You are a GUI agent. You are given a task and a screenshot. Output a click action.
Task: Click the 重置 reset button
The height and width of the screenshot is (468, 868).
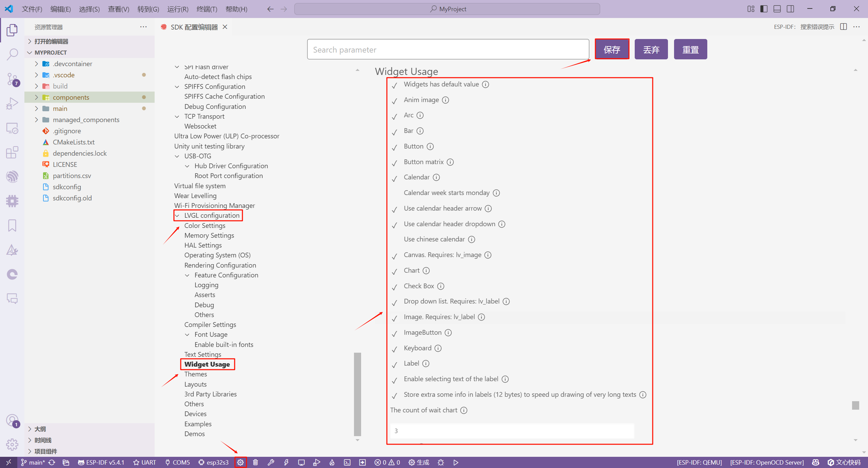pos(690,50)
